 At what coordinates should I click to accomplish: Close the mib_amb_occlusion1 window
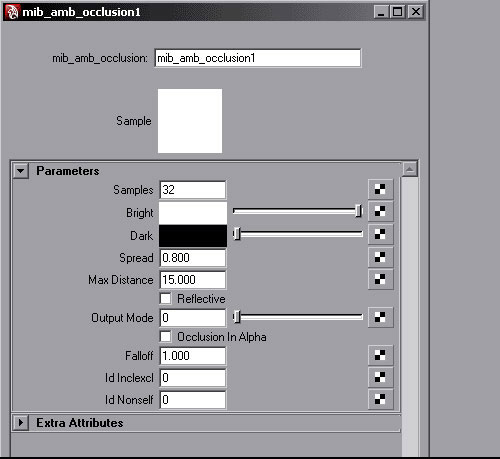tap(416, 12)
